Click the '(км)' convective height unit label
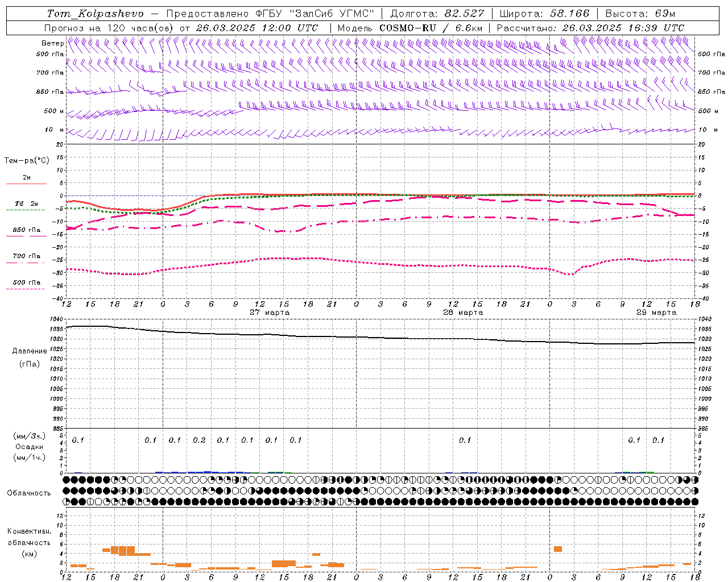 29,554
